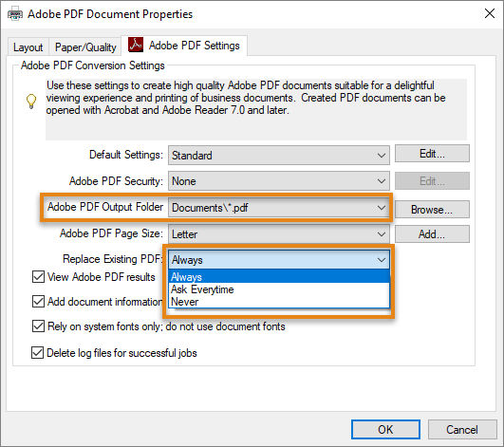Open the Paper/Quality tab
Screen dimensions: 504x447
point(85,47)
